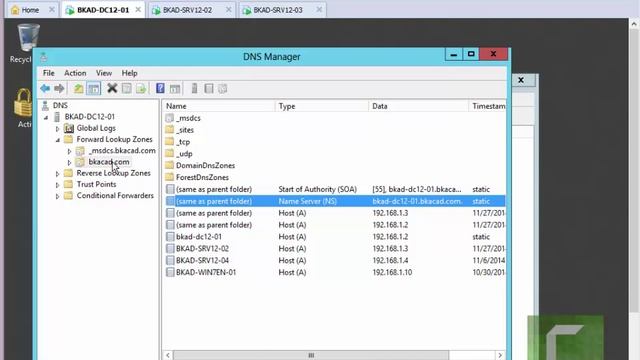The height and width of the screenshot is (360, 640).
Task: Select the bkad-dc12-01 host record
Action: click(x=335, y=237)
